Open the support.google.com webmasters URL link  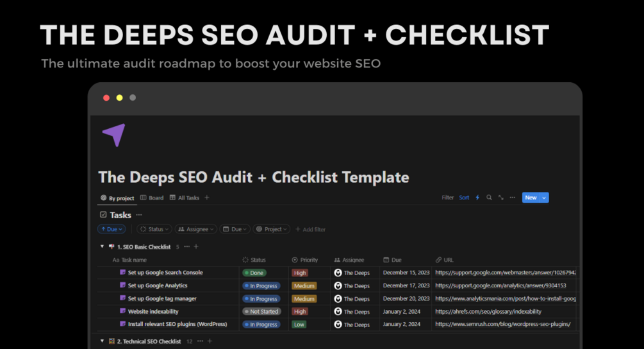[506, 273]
